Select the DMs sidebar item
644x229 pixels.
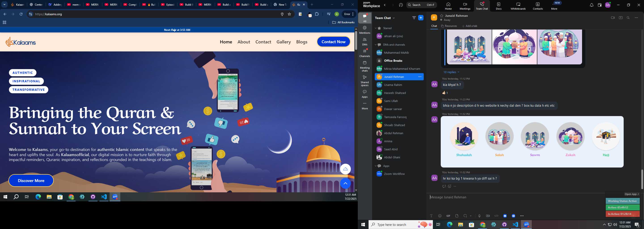tap(365, 42)
